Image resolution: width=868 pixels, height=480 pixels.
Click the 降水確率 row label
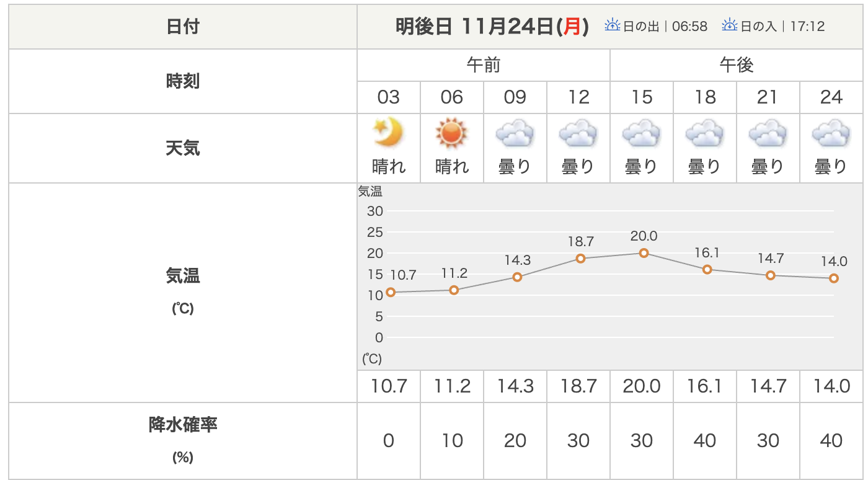click(x=183, y=425)
